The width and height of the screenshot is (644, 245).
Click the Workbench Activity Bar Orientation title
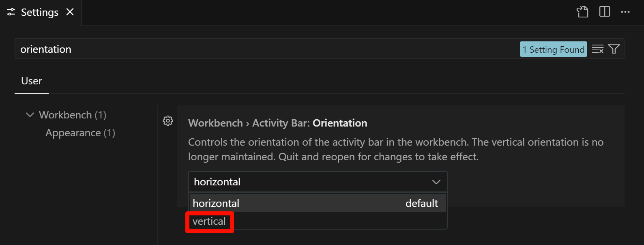[x=278, y=123]
